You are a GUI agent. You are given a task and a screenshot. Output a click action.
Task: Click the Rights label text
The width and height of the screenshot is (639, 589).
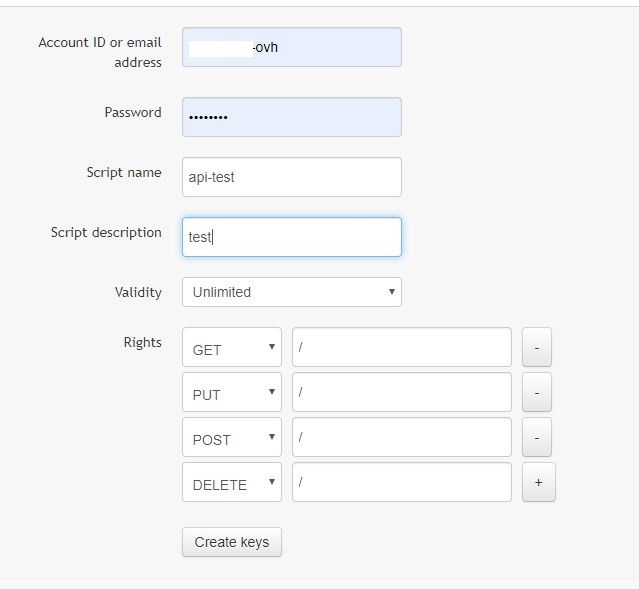point(142,342)
